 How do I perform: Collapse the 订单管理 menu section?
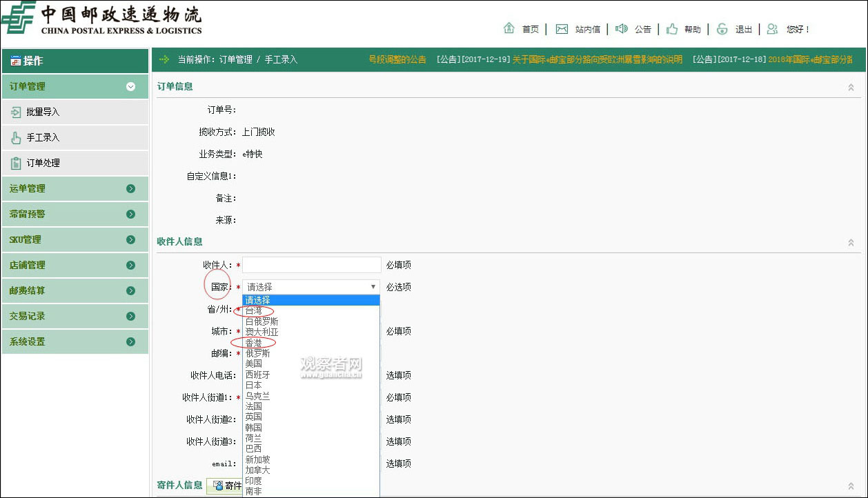pos(75,86)
